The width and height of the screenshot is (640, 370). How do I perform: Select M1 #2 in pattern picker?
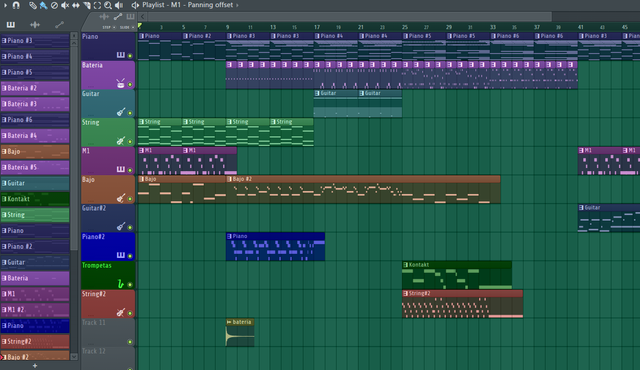tap(35, 310)
